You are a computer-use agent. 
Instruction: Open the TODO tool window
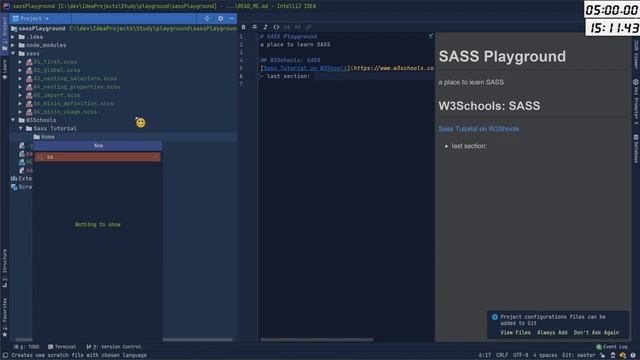coord(27,347)
